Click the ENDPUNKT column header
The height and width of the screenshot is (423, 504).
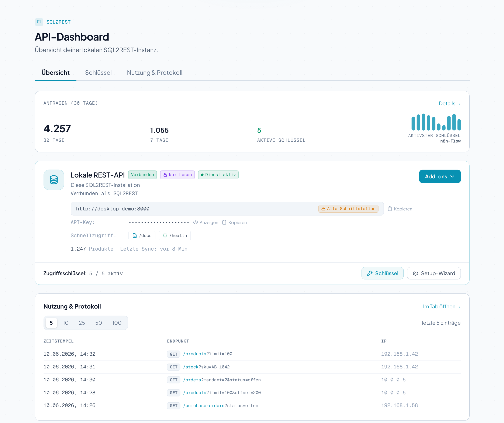[x=178, y=341]
